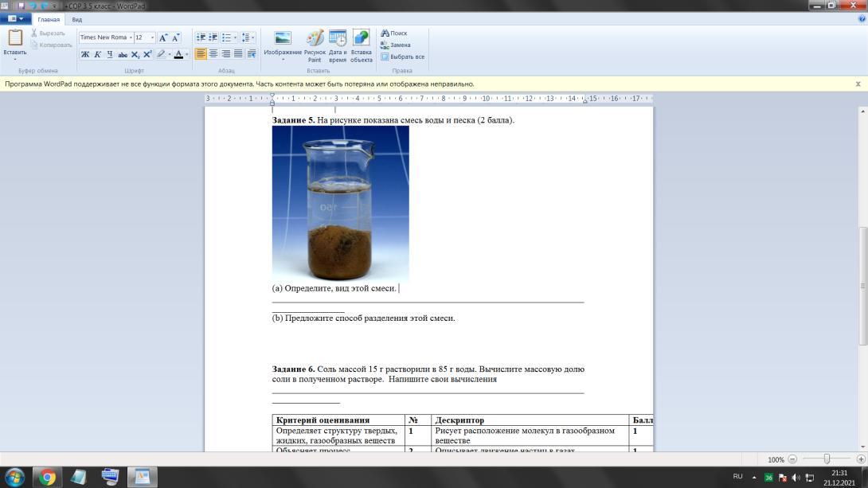Click the text highlight marker icon
This screenshot has height=488, width=868.
point(161,54)
